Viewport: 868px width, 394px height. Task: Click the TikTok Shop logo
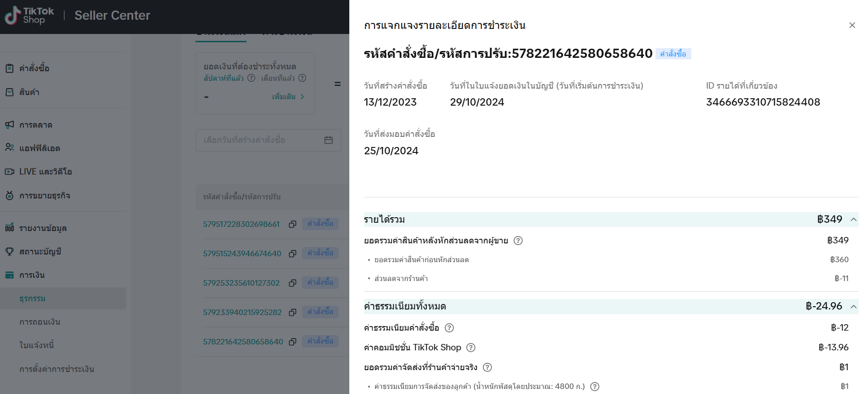pos(29,16)
